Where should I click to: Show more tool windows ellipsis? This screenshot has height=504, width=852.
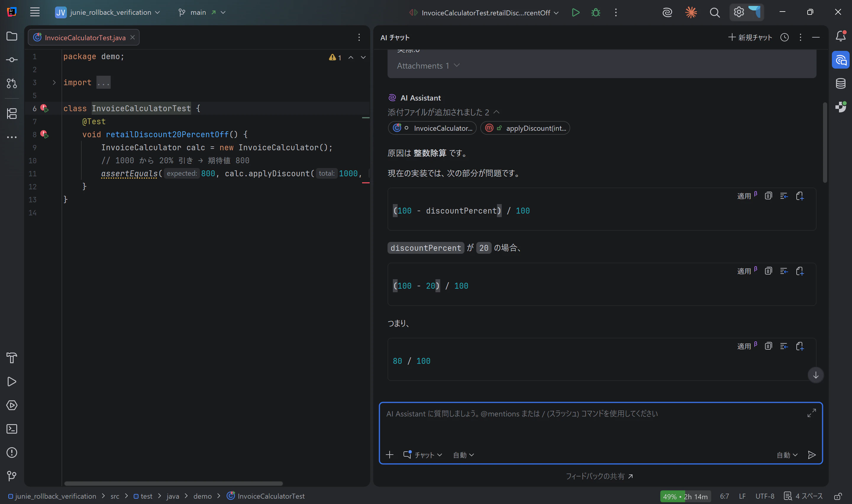click(12, 137)
